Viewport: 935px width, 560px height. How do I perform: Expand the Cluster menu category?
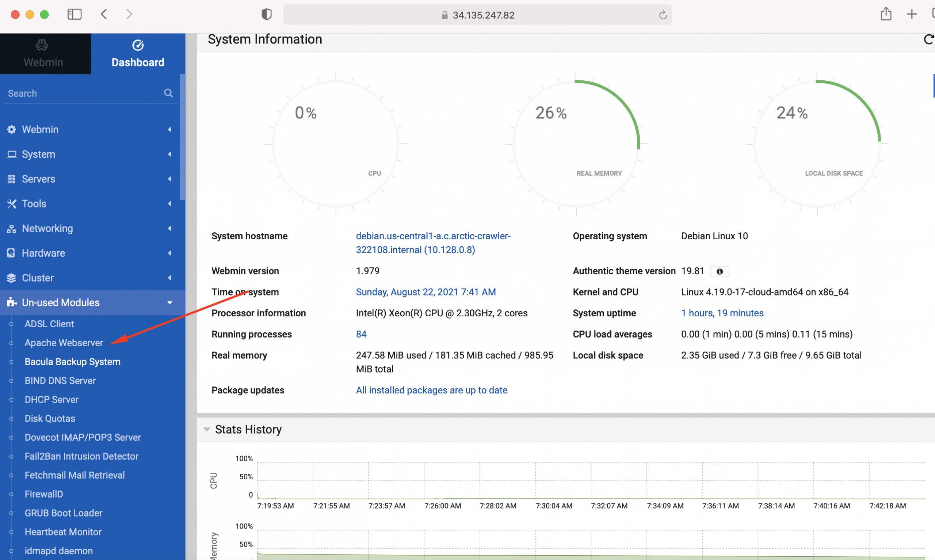click(x=92, y=278)
